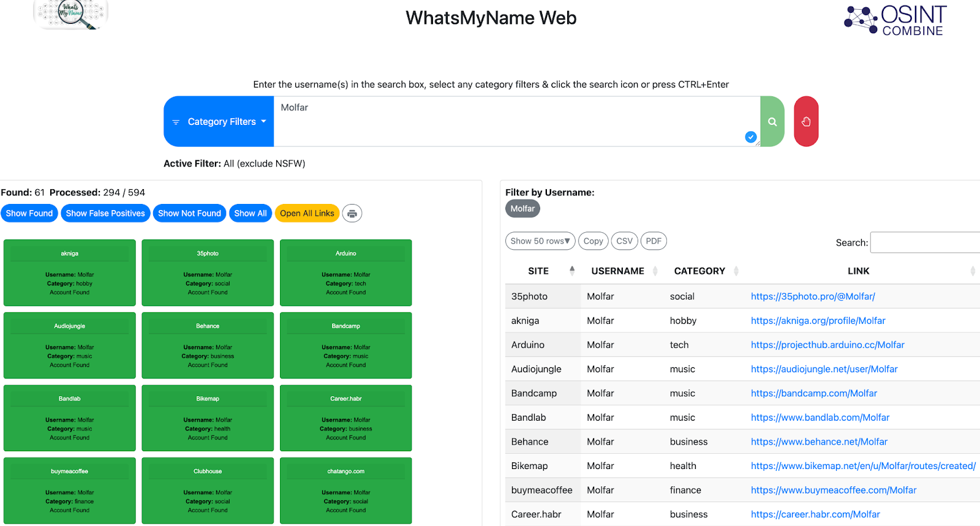
Task: Click Show False Positives button
Action: pyautogui.click(x=105, y=213)
